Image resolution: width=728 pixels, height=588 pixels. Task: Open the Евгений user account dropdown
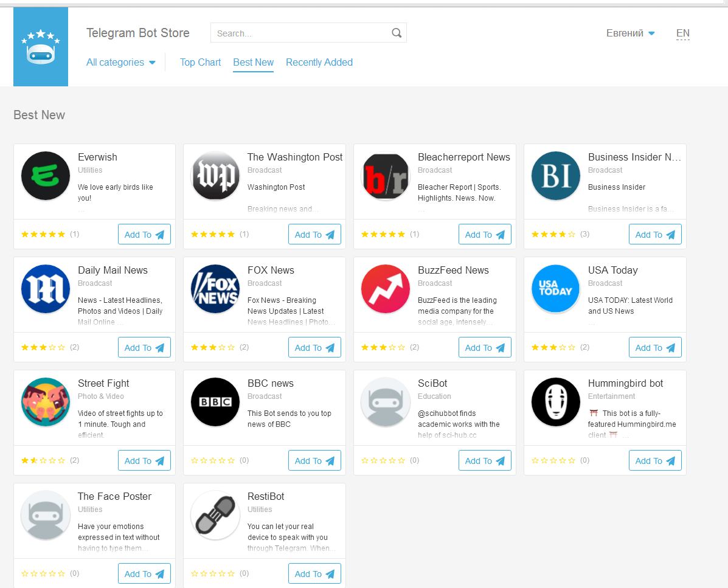(631, 33)
